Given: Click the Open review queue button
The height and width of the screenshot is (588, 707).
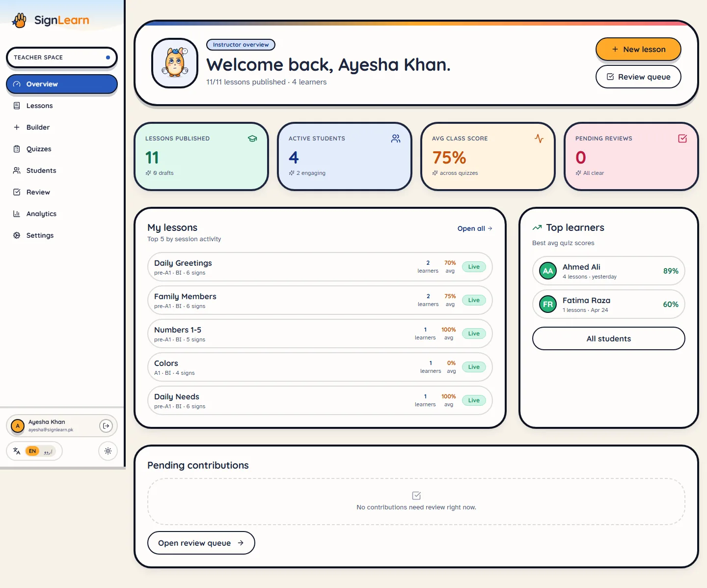Looking at the screenshot, I should click(x=201, y=543).
